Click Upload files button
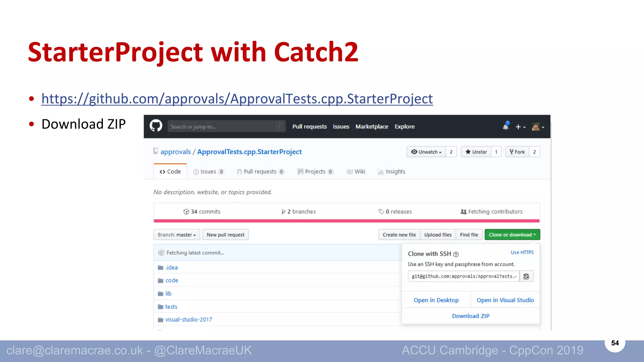Screen dimensions: 644x362 (438, 235)
